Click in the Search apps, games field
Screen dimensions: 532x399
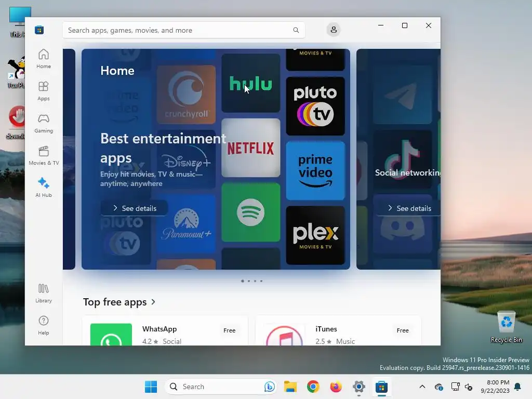tap(183, 30)
